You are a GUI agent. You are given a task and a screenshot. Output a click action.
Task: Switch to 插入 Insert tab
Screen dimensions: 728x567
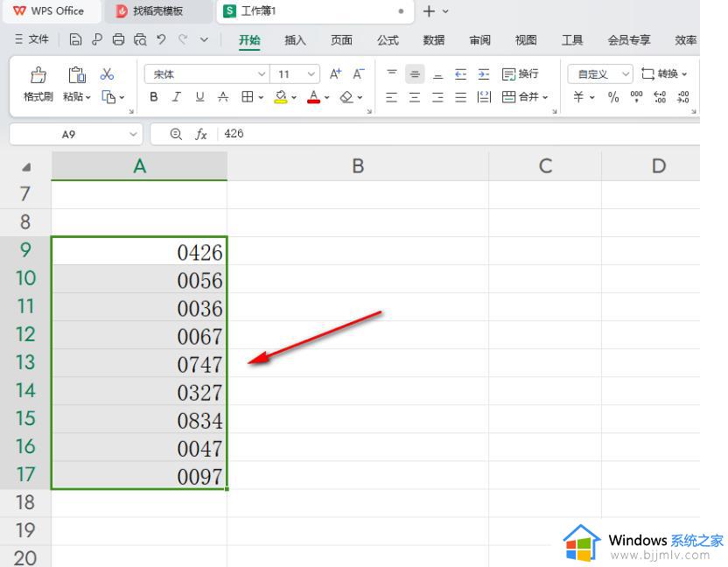tap(295, 40)
